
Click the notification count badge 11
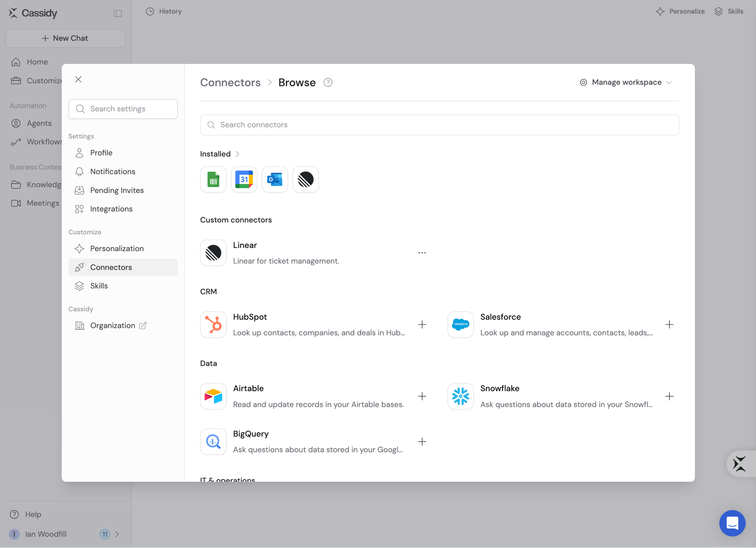(x=105, y=534)
